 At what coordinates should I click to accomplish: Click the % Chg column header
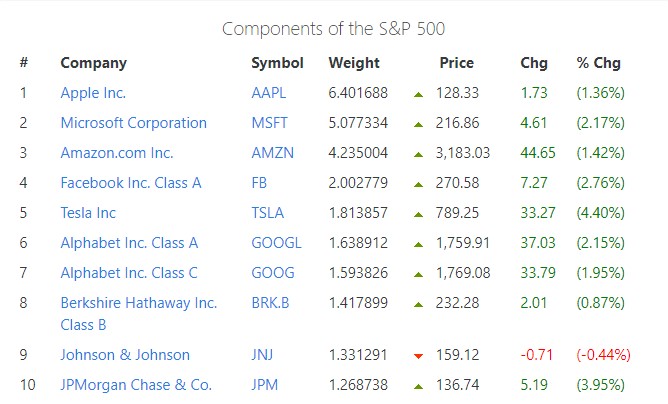pos(598,63)
